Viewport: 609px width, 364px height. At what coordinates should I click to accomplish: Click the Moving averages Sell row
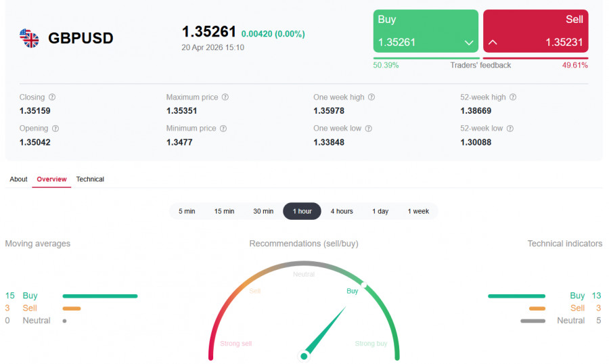[43, 309]
